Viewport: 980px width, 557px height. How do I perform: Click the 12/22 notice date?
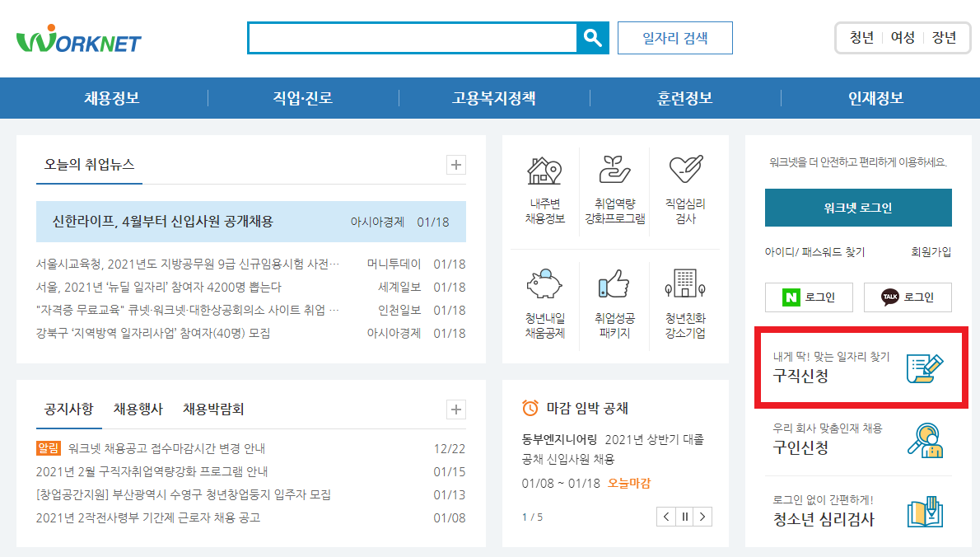450,449
